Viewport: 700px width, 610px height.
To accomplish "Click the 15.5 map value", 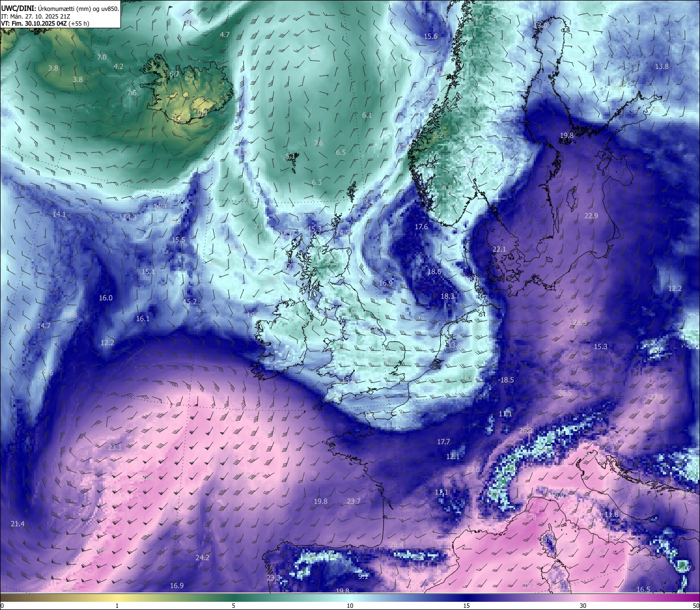I will 178,240.
